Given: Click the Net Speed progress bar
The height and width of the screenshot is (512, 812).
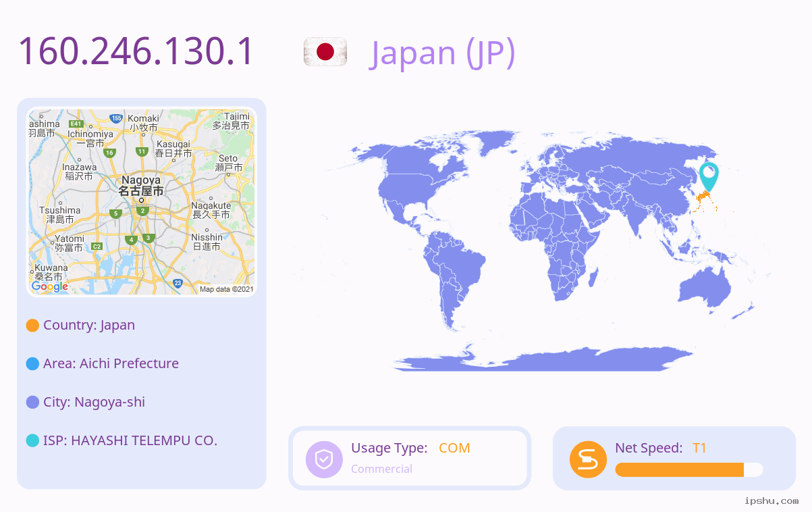Looking at the screenshot, I should [689, 470].
